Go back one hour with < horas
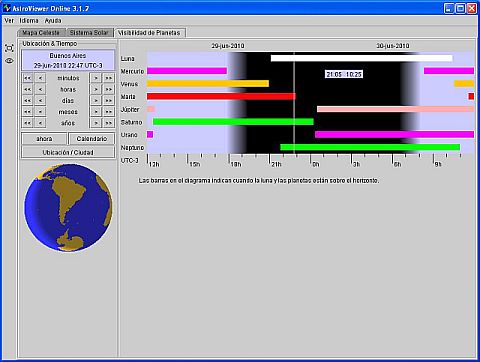The height and width of the screenshot is (362, 480). click(40, 89)
